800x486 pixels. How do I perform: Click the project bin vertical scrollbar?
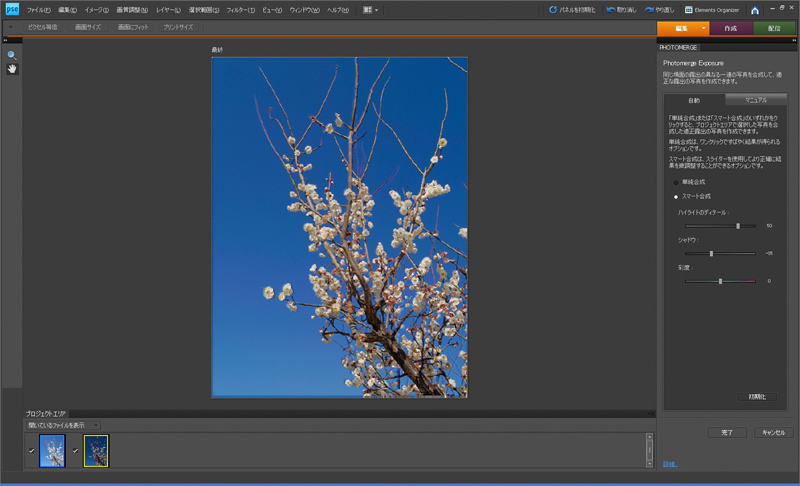[649, 450]
